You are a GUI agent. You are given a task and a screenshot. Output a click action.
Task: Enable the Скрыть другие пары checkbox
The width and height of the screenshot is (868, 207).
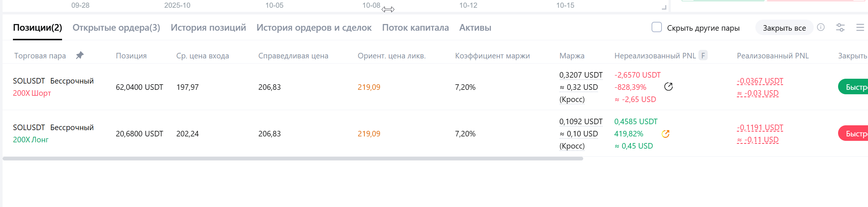point(656,27)
